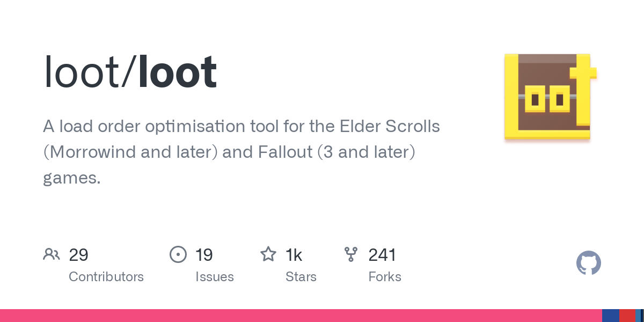The height and width of the screenshot is (322, 644).
Task: Click the 241 forks count
Action: click(382, 255)
